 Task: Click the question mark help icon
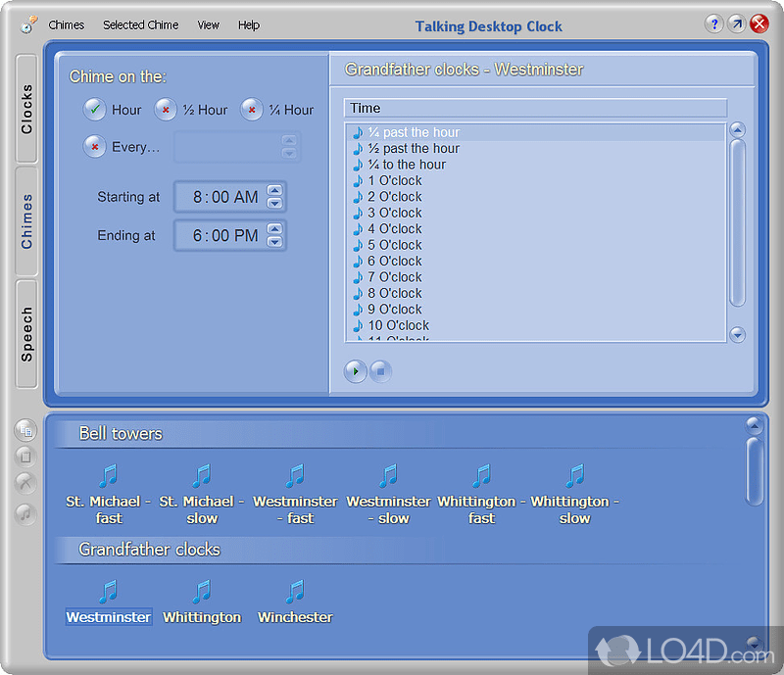click(x=714, y=24)
